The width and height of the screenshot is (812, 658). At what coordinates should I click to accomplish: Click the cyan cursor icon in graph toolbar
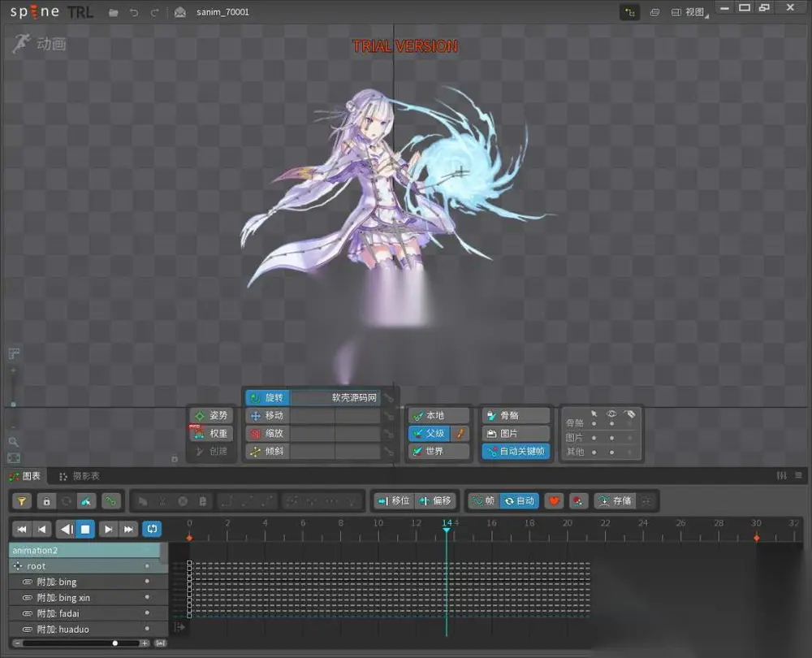(86, 501)
